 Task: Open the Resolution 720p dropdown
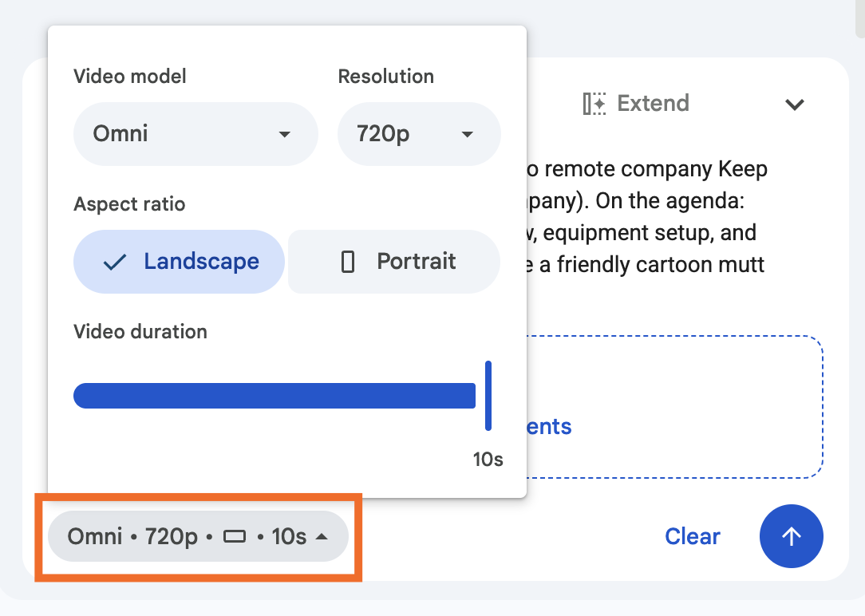pyautogui.click(x=419, y=134)
